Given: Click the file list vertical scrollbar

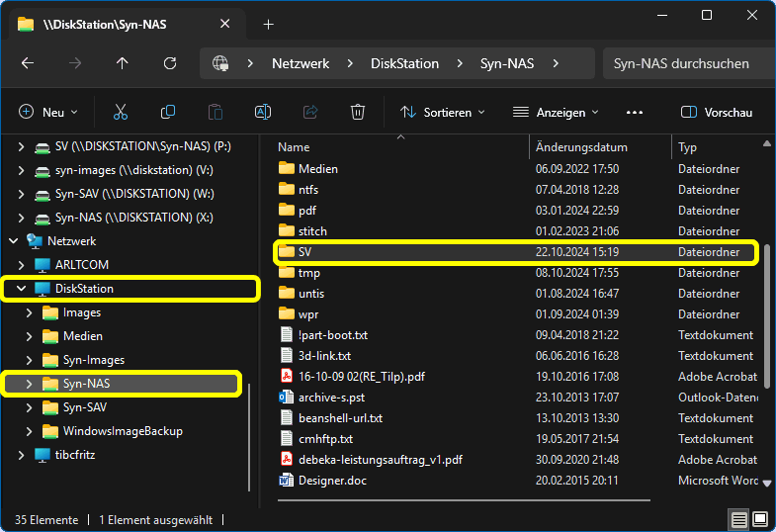Looking at the screenshot, I should point(767,316).
